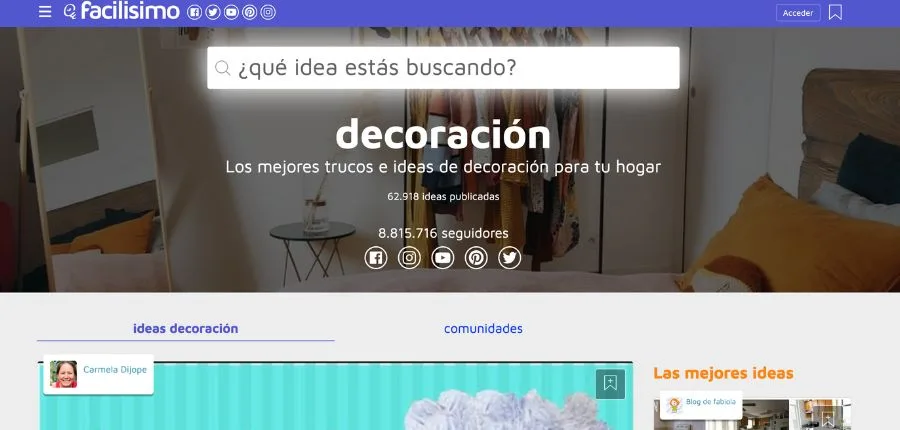The height and width of the screenshot is (430, 900).
Task: Open the hamburger menu in the header
Action: pyautogui.click(x=45, y=12)
